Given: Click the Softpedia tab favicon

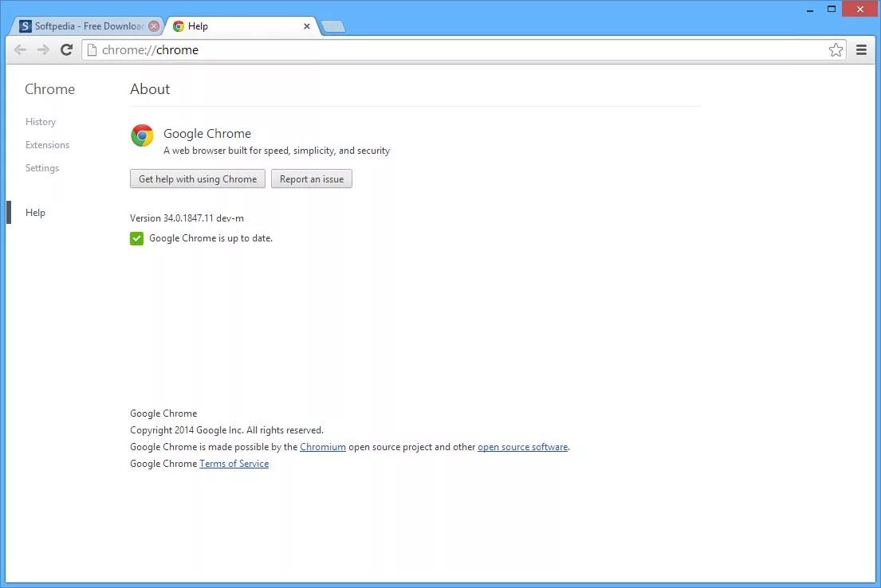Looking at the screenshot, I should (26, 25).
